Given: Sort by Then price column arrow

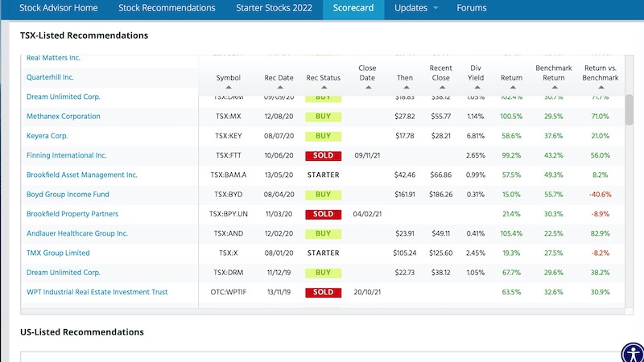Looking at the screenshot, I should point(406,88).
